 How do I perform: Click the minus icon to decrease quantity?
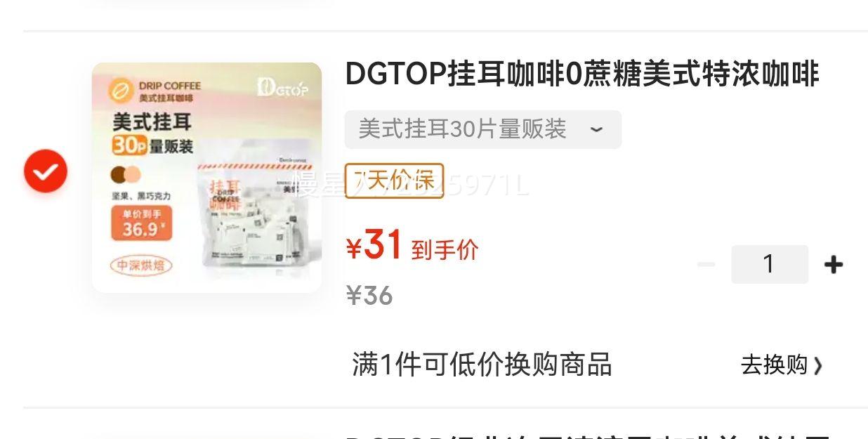(x=706, y=265)
